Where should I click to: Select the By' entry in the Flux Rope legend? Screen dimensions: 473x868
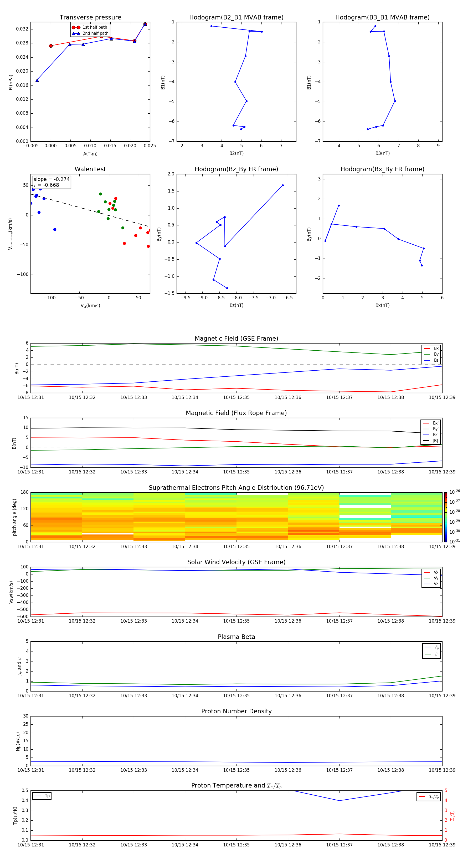click(431, 429)
